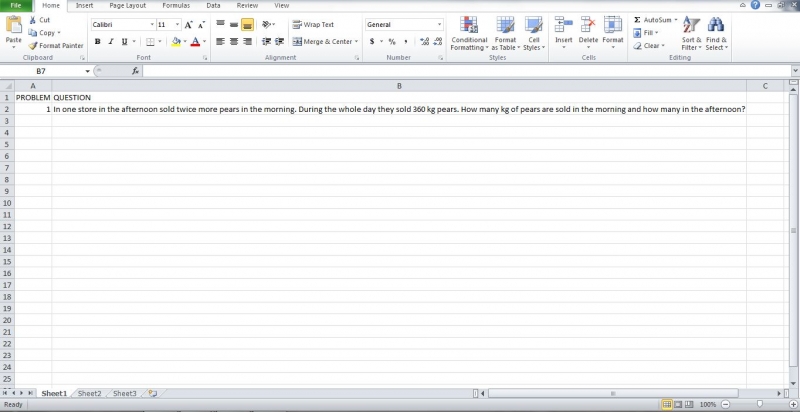Click the Merge & Center button
Viewport: 800px width, 412px height.
pyautogui.click(x=323, y=42)
